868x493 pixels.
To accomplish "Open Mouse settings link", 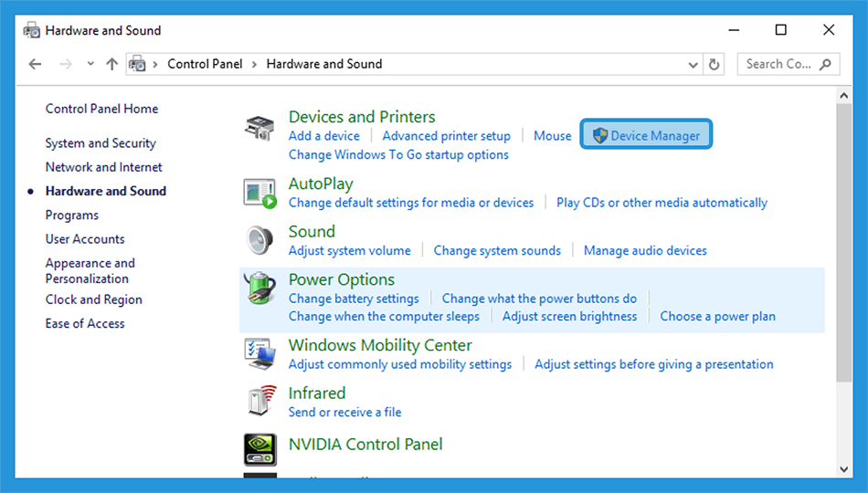I will [552, 136].
